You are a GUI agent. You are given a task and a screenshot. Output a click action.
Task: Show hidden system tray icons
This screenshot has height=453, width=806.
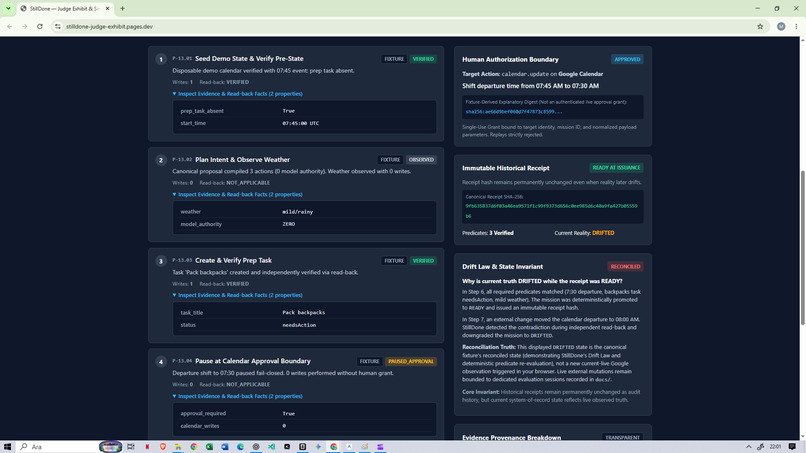748,447
